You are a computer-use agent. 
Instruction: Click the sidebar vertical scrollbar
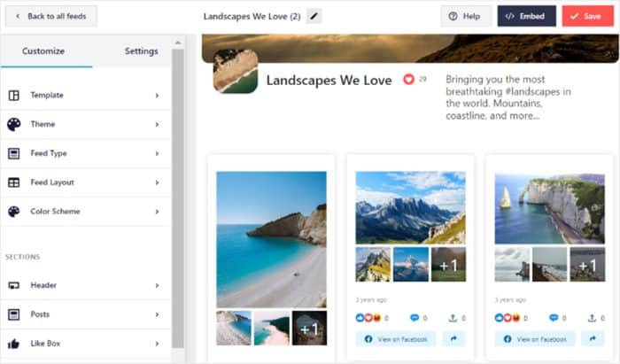(178, 197)
